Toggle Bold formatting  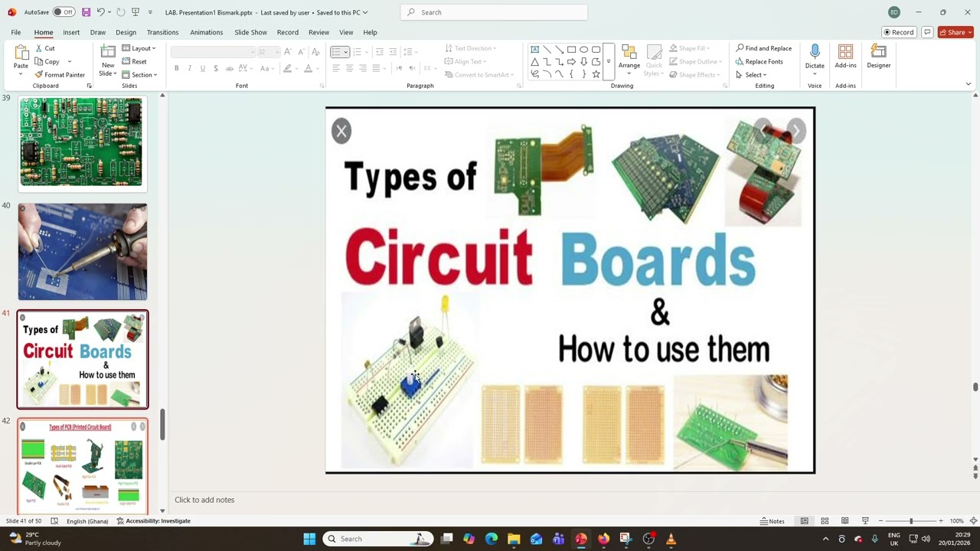pyautogui.click(x=176, y=68)
